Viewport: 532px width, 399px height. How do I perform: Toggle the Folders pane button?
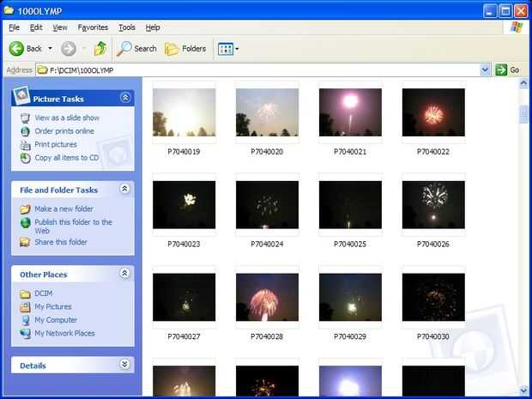tap(185, 49)
